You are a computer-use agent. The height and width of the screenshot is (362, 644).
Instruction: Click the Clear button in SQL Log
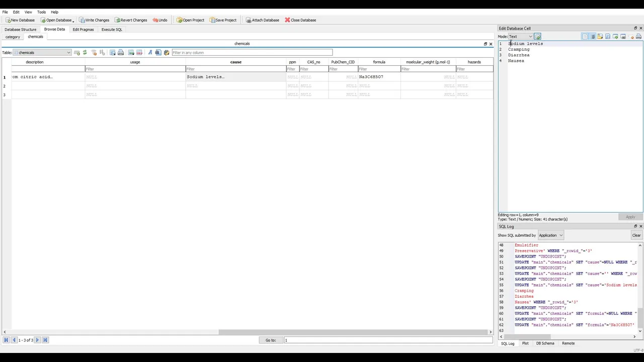636,235
